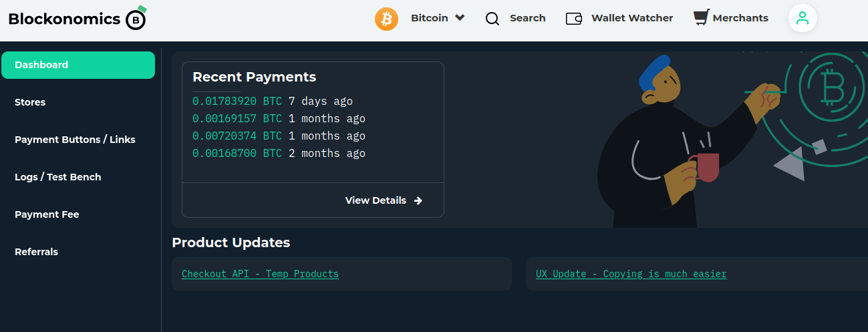868x332 pixels.
Task: Expand the Bitcoin currency dropdown chevron
Action: tap(460, 18)
